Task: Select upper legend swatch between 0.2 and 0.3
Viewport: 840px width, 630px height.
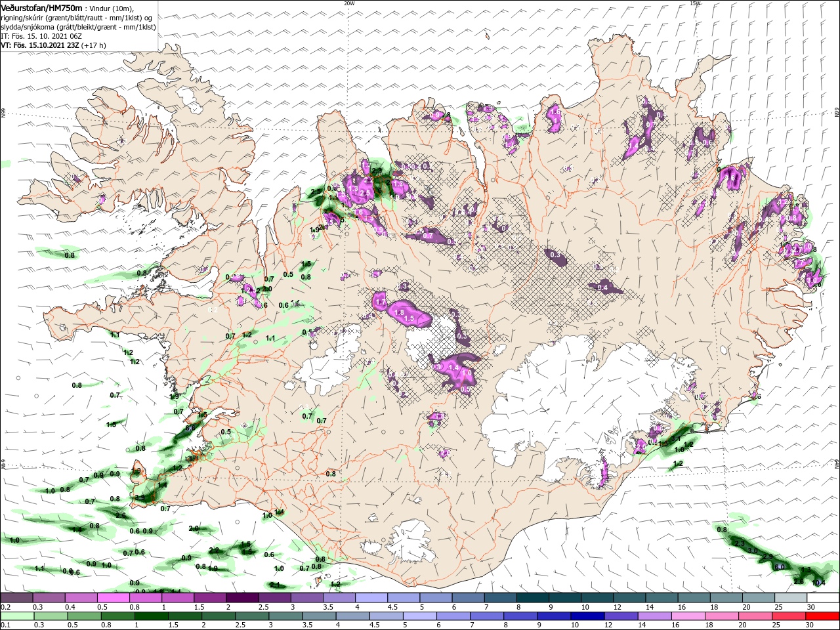Action: click(x=16, y=598)
